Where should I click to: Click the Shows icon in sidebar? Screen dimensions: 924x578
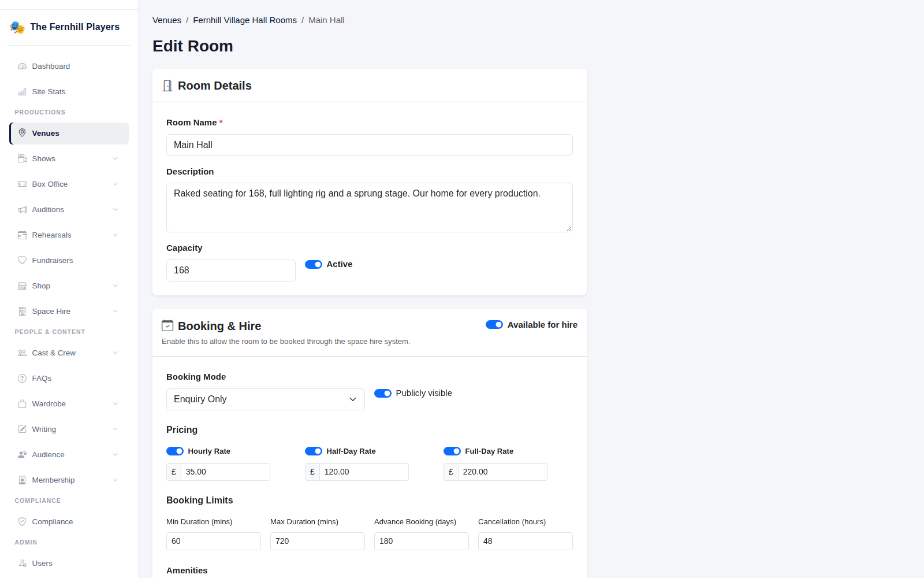[22, 158]
